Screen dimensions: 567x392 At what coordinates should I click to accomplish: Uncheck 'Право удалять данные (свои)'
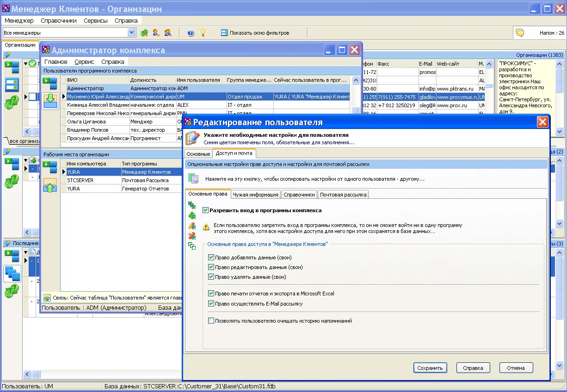pyautogui.click(x=211, y=277)
